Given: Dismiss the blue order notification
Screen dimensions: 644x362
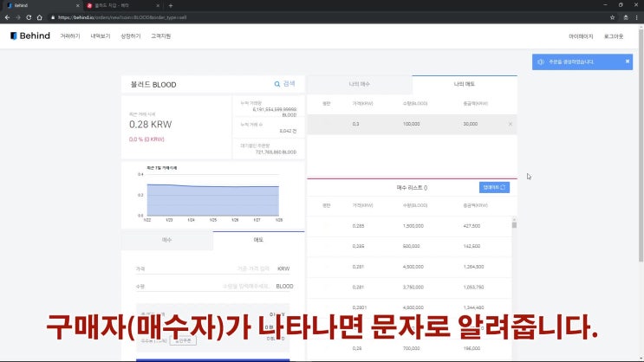Looking at the screenshot, I should 628,61.
